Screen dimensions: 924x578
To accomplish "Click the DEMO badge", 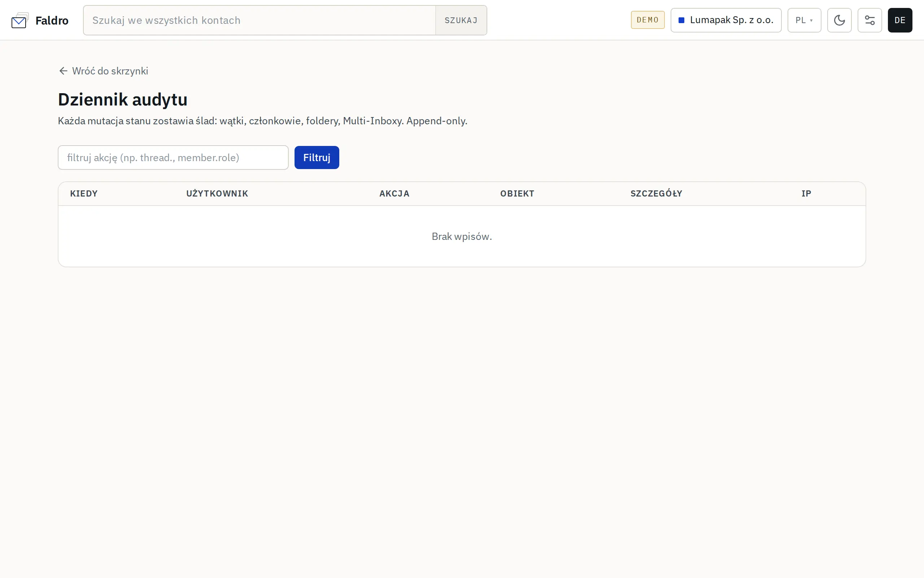I will [x=648, y=20].
